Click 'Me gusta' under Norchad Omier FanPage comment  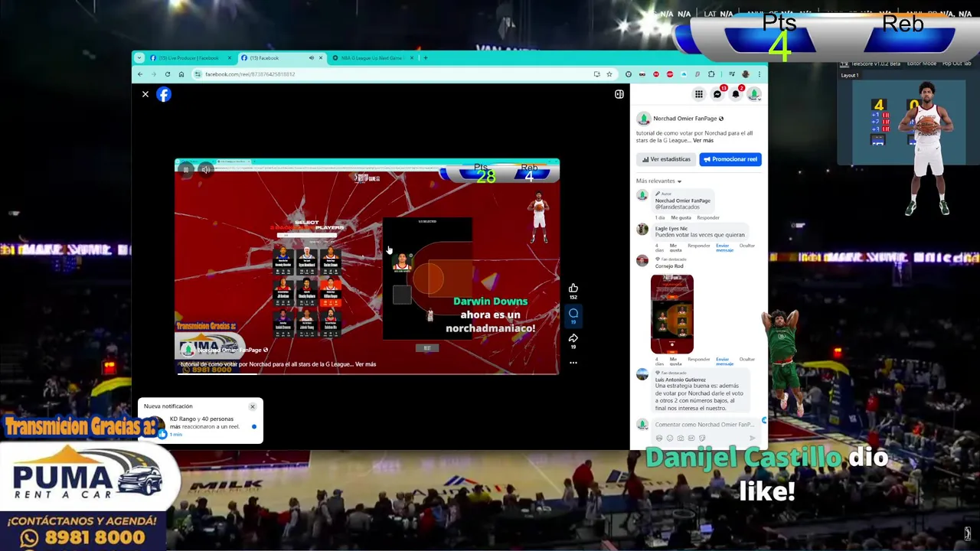(x=681, y=217)
